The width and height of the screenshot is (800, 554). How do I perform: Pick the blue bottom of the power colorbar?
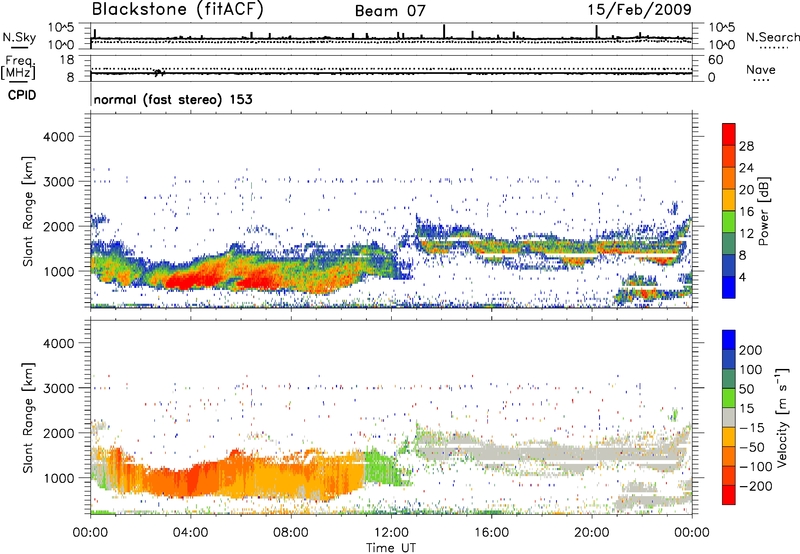(729, 287)
